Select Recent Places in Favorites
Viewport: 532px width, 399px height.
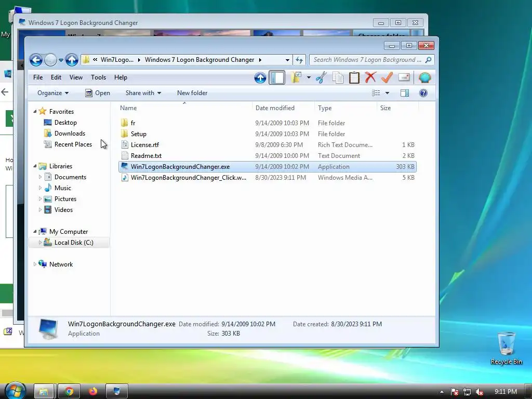pos(73,144)
